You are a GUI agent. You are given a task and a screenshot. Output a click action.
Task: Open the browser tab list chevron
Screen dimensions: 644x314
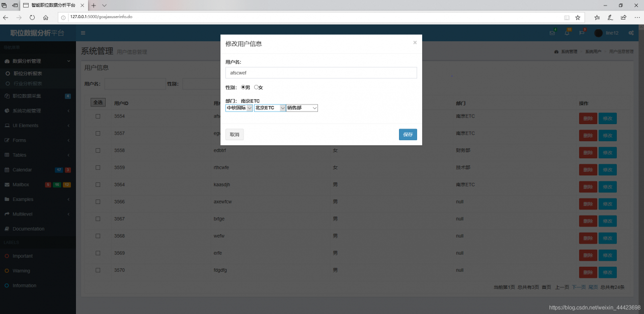[x=105, y=5]
